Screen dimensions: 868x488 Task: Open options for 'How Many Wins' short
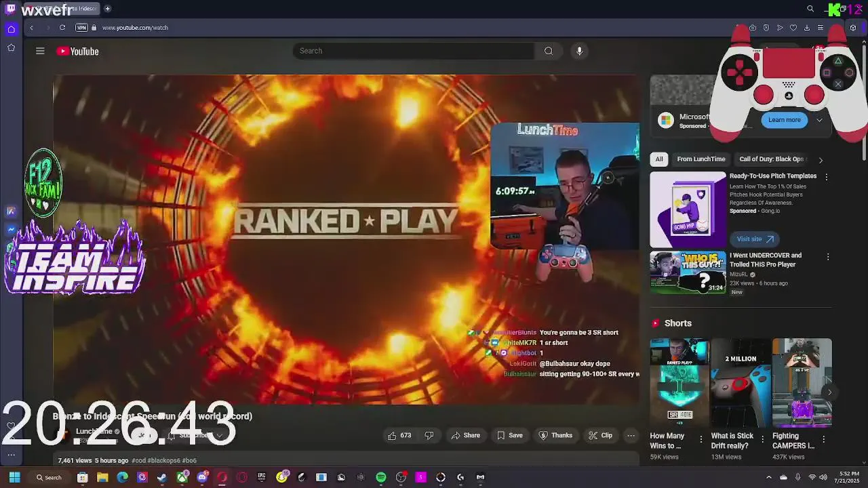(701, 440)
